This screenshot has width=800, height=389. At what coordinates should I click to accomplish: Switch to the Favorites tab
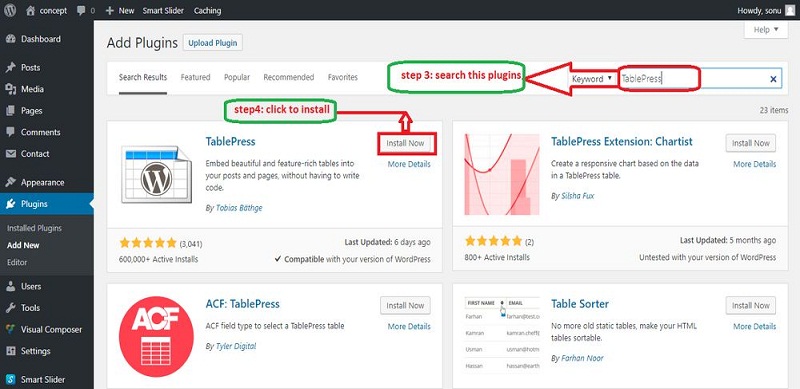pos(343,77)
